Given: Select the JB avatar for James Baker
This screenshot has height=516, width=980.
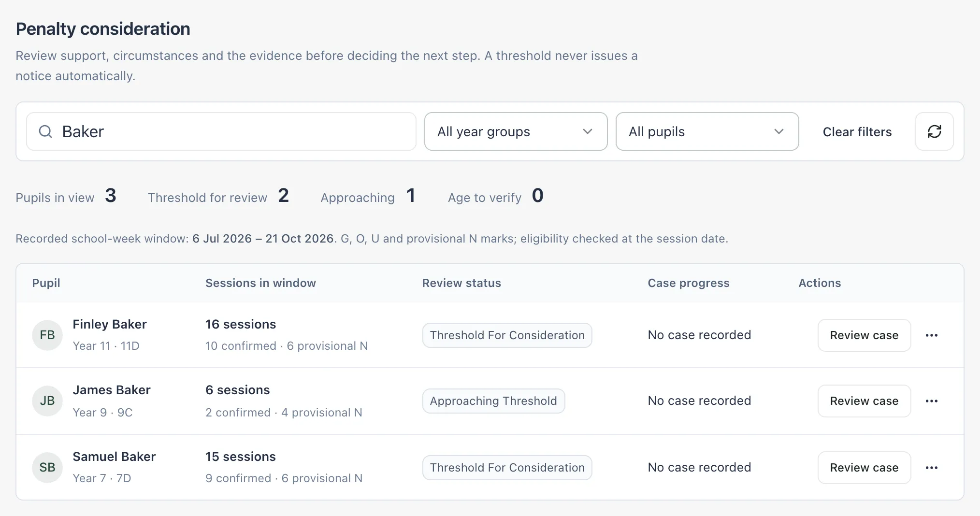Looking at the screenshot, I should (47, 401).
